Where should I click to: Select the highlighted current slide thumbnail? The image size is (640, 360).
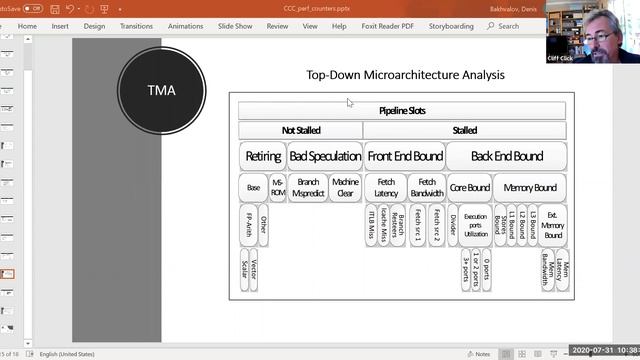[7, 274]
